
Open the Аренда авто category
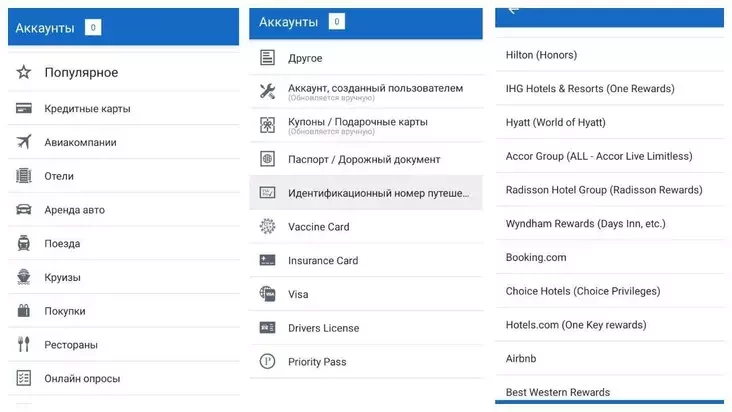coord(124,209)
